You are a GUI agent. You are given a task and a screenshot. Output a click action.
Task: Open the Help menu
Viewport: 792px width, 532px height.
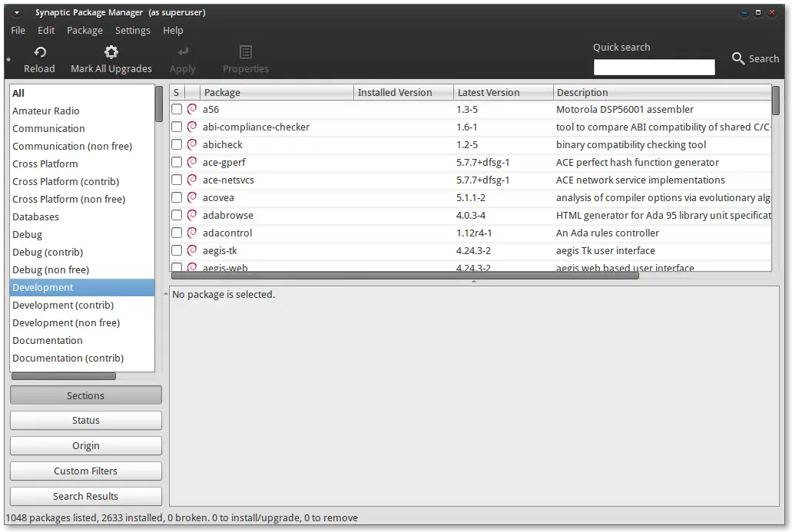pyautogui.click(x=173, y=30)
